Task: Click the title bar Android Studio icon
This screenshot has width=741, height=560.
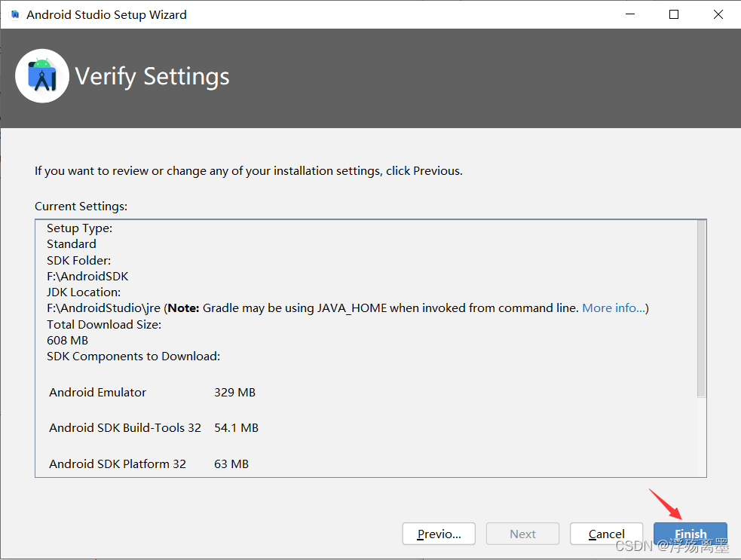Action: [x=15, y=14]
